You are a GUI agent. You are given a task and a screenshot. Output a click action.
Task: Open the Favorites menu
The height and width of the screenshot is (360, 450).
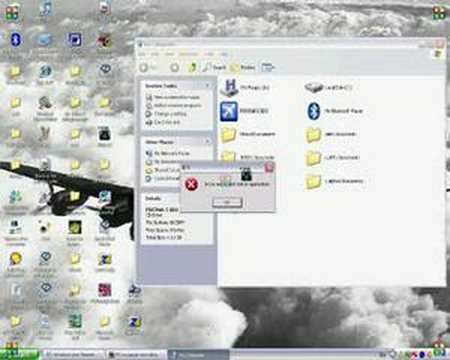point(189,54)
